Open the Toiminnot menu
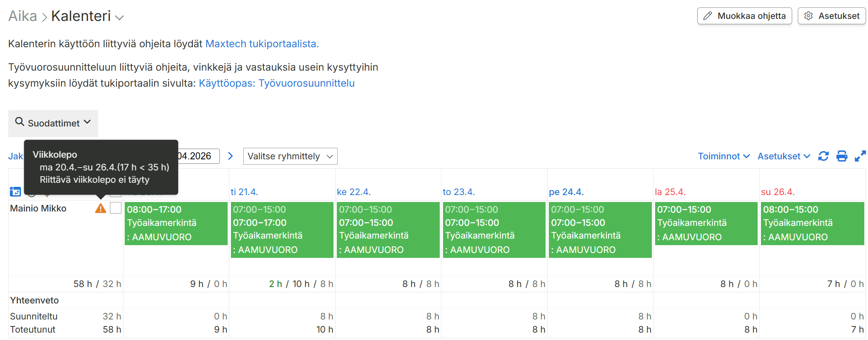 point(724,156)
